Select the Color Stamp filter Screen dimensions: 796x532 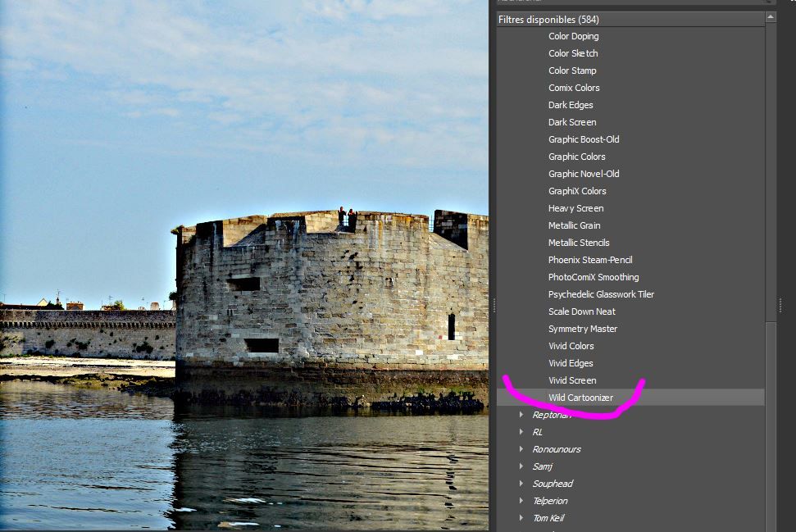pos(572,70)
